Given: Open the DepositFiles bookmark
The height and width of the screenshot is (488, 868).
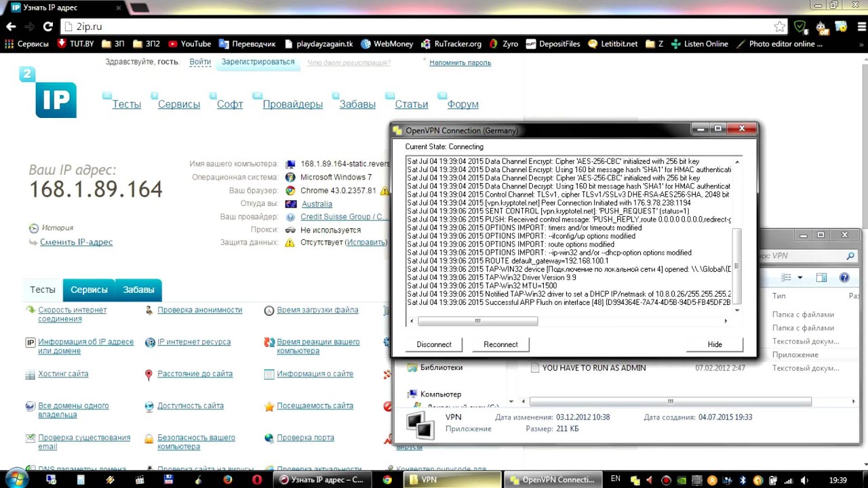Looking at the screenshot, I should click(x=553, y=43).
